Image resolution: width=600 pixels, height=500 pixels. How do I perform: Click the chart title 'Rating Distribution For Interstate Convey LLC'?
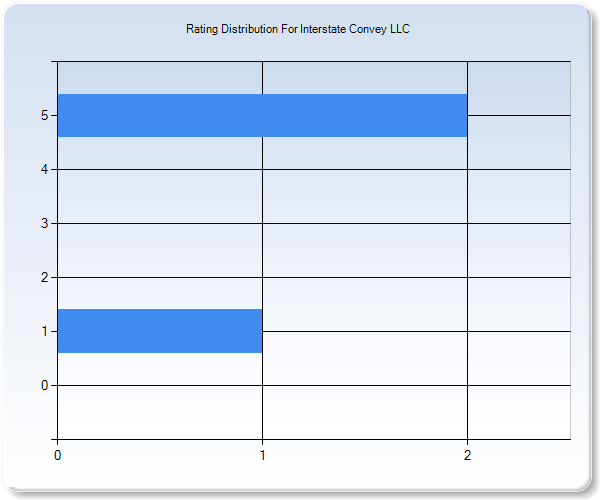298,29
